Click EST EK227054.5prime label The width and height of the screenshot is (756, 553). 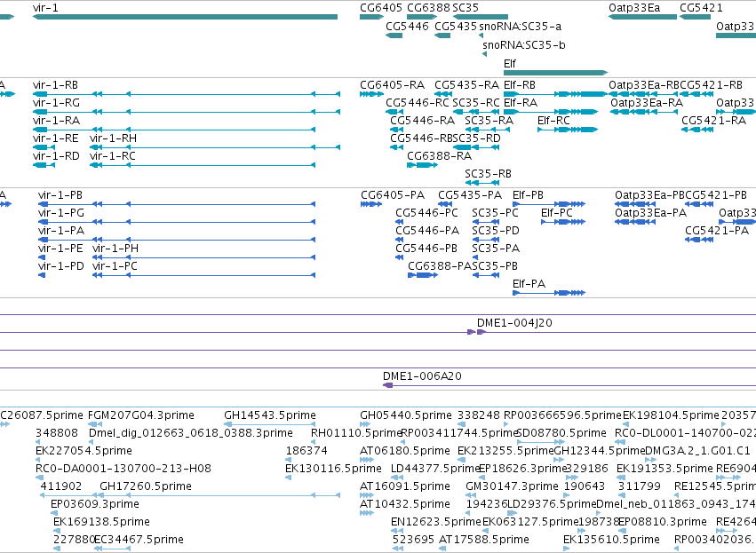click(84, 451)
